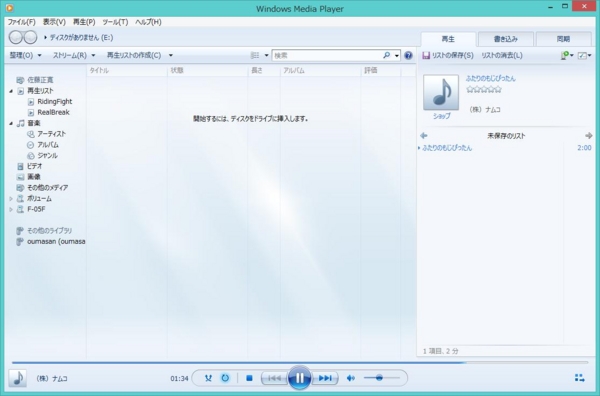This screenshot has width=600, height=396.
Task: Toggle shuffle mode
Action: 208,378
